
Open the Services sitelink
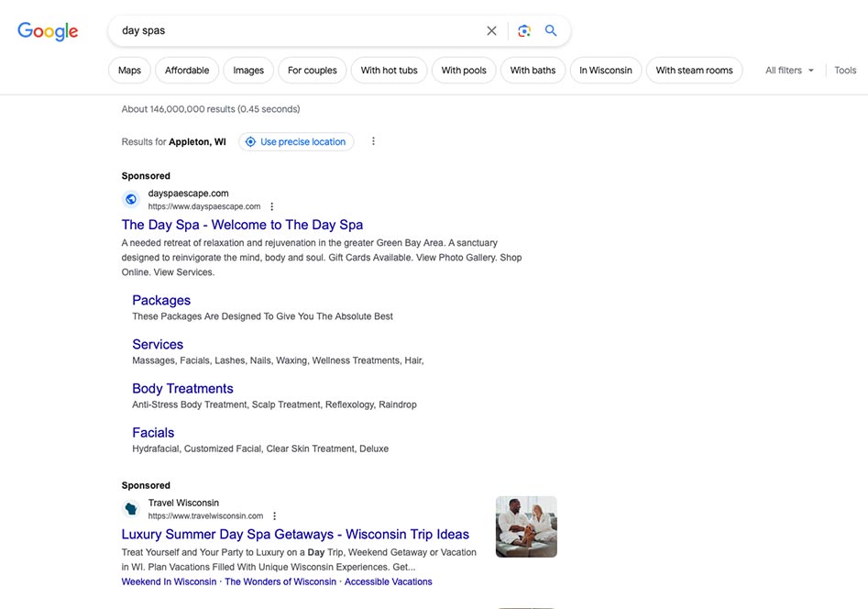coord(158,344)
